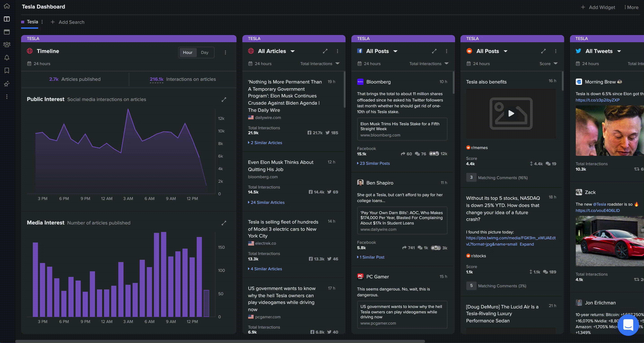This screenshot has width=644, height=343.
Task: Open Tesla selling Model 3 fleet article
Action: (x=283, y=229)
